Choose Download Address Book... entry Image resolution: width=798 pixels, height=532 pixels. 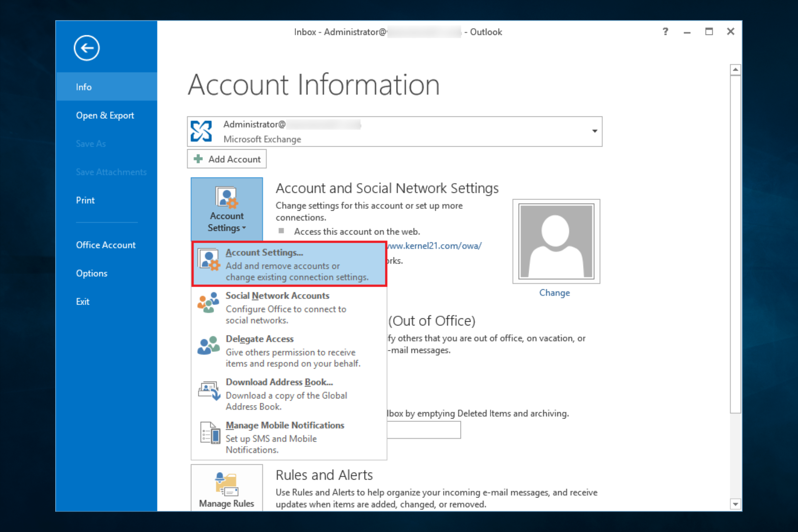coord(289,394)
